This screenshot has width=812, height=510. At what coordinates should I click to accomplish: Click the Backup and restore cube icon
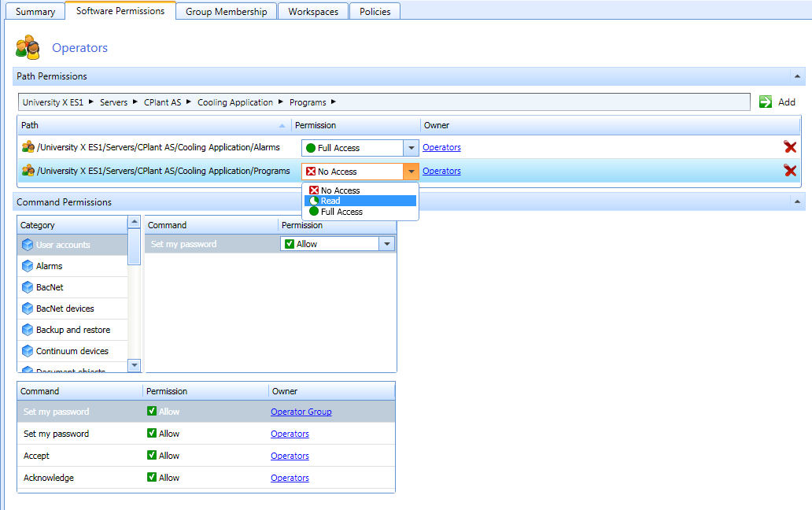click(28, 330)
